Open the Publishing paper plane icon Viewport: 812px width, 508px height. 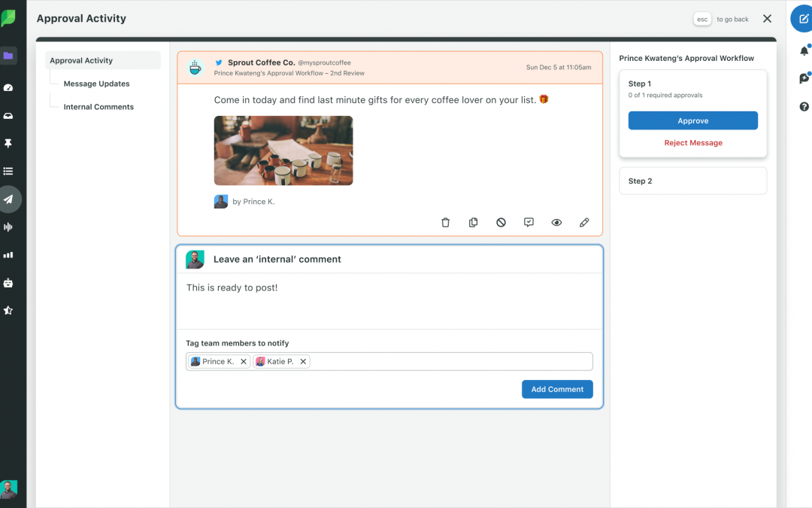click(x=9, y=199)
